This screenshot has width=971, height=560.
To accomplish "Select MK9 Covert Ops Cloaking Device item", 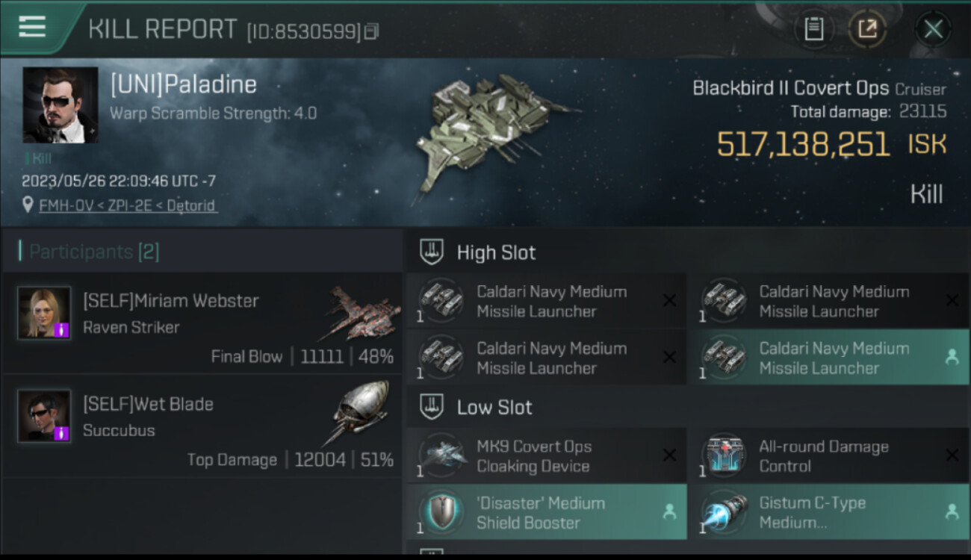I will point(546,455).
